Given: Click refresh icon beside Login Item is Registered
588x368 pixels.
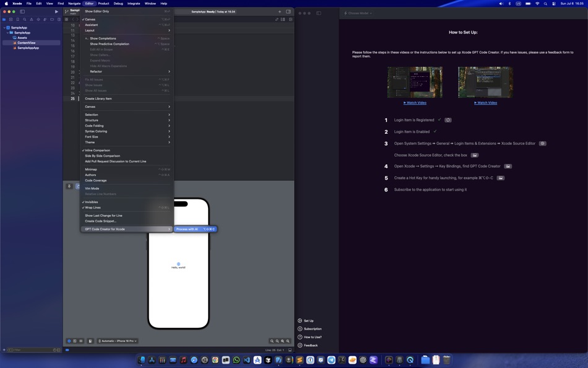Looking at the screenshot, I should click(x=447, y=120).
